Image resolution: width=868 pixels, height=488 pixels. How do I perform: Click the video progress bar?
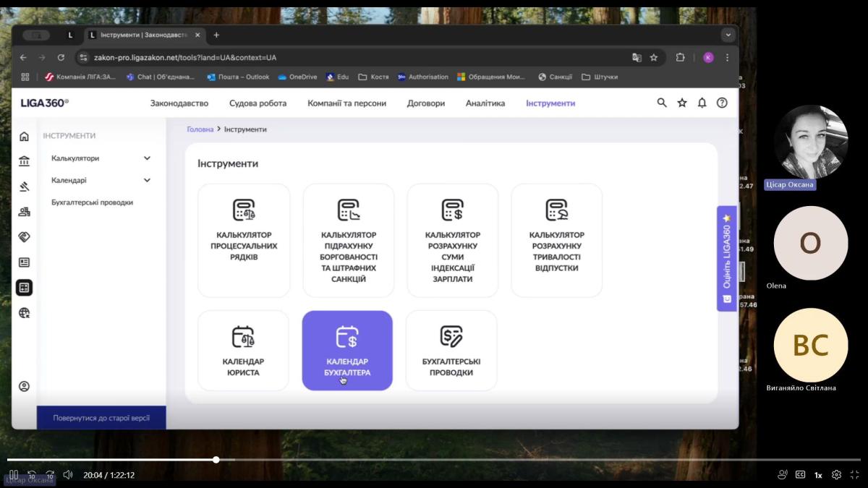pos(434,460)
